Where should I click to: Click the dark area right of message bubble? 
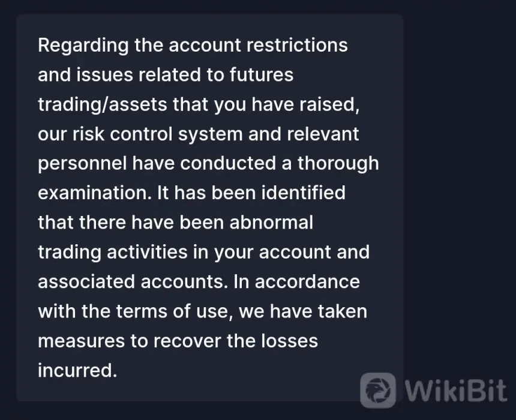[460, 197]
